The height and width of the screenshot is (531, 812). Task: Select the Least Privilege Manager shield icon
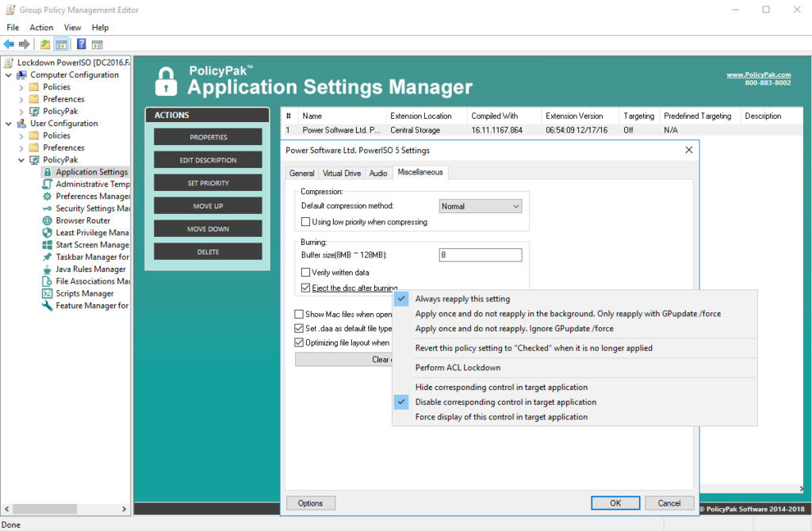pyautogui.click(x=47, y=232)
